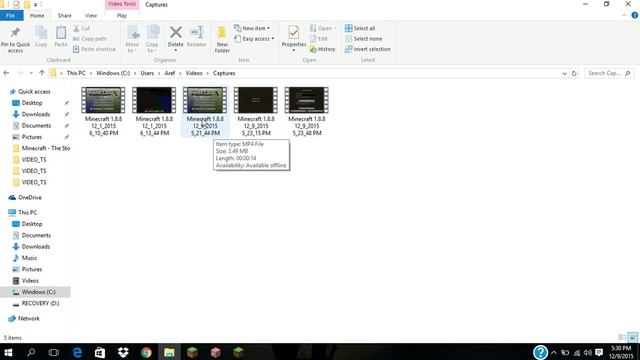Switch to details view button
The width and height of the screenshot is (640, 360).
622,338
